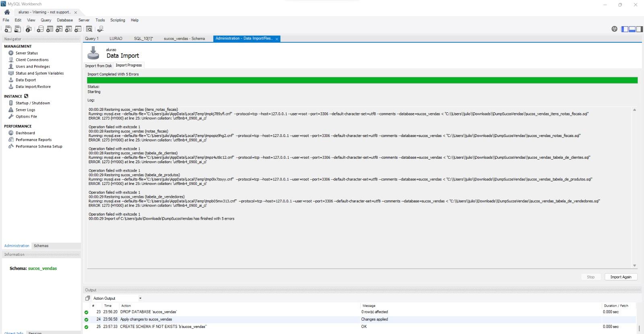Screen dimensions: 644x334
Task: Create a new function icon
Action: (x=78, y=29)
